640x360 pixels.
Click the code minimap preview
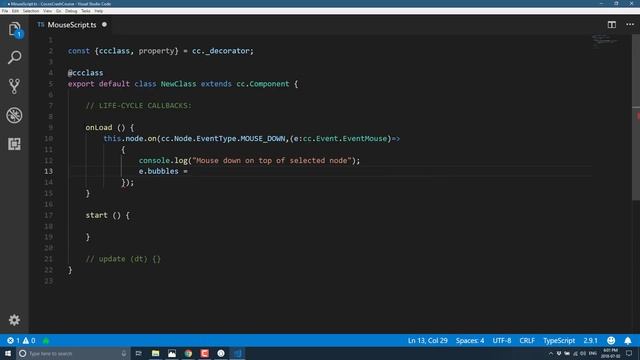[605, 41]
